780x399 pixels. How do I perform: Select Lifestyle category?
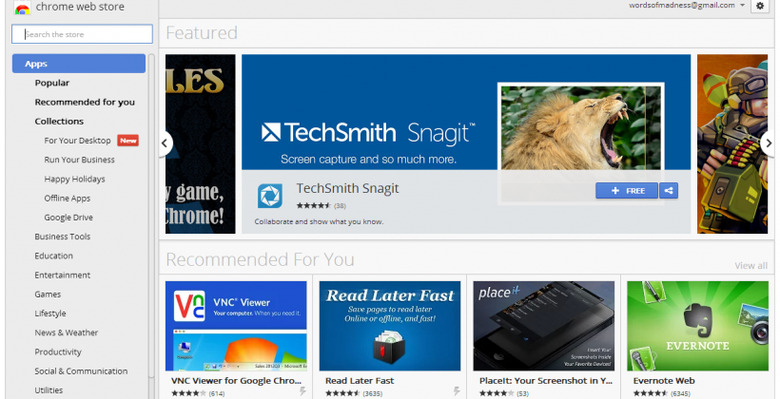[50, 313]
